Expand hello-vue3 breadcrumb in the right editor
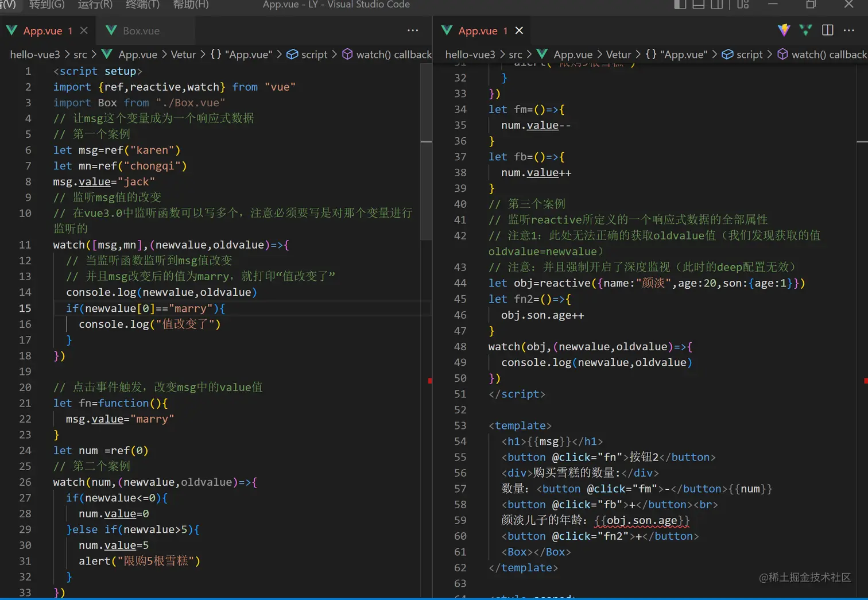868x600 pixels. pos(470,55)
